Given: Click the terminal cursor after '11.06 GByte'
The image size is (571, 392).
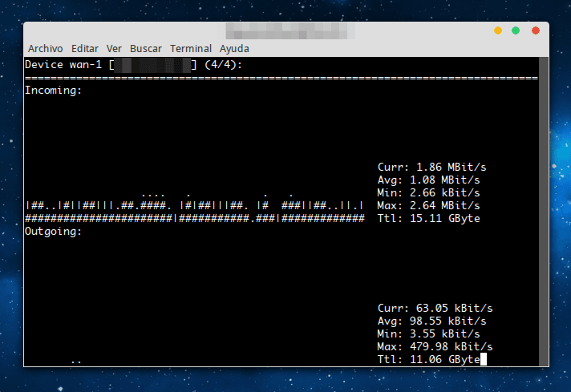Looking at the screenshot, I should click(483, 360).
